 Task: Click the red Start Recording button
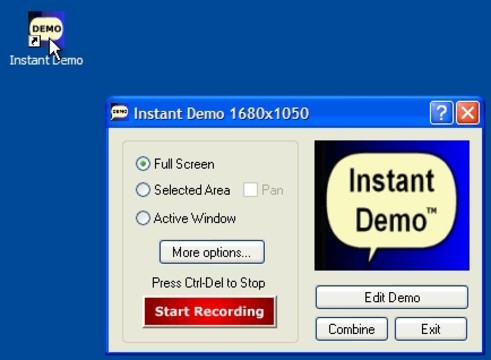[x=210, y=311]
